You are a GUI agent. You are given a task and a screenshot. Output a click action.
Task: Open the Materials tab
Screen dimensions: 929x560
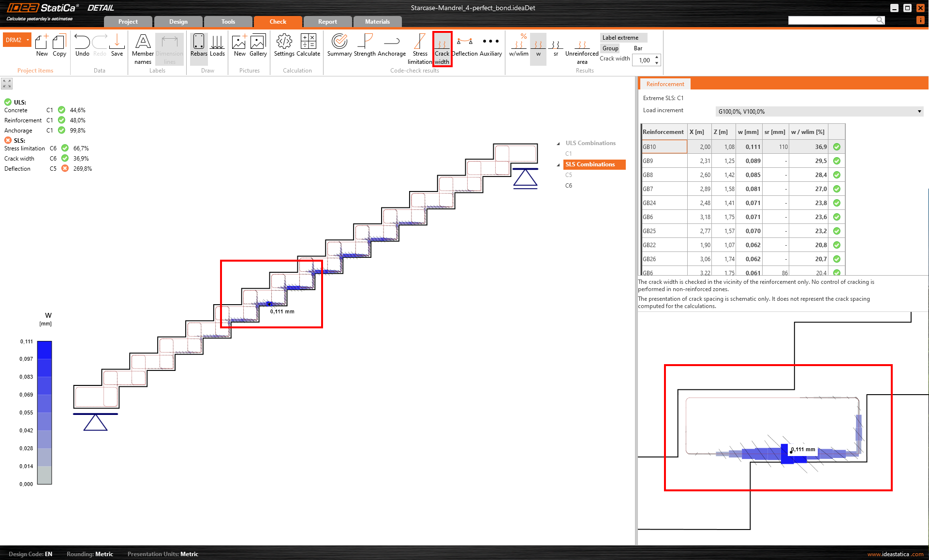click(x=377, y=22)
